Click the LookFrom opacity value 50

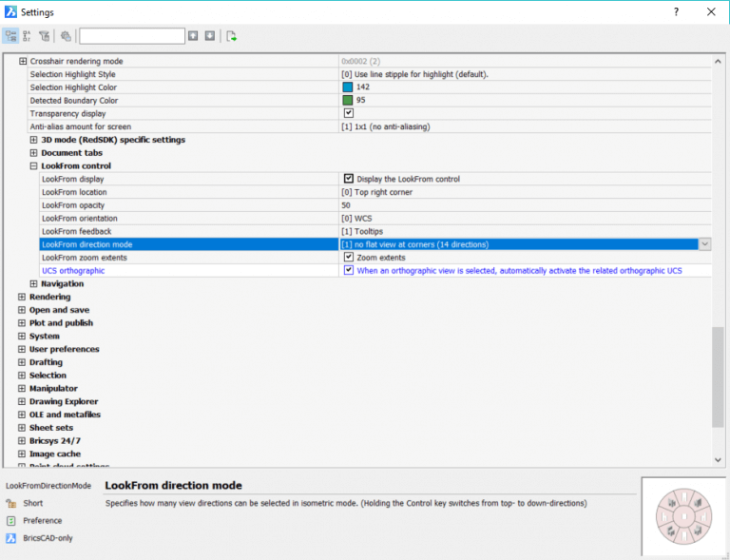[346, 205]
